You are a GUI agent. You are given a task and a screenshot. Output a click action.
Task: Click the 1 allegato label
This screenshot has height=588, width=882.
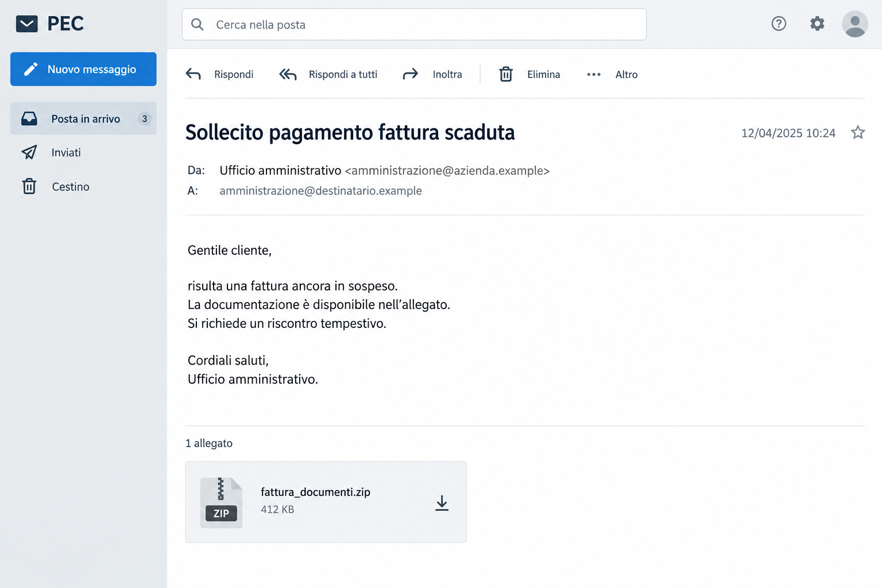pos(209,443)
